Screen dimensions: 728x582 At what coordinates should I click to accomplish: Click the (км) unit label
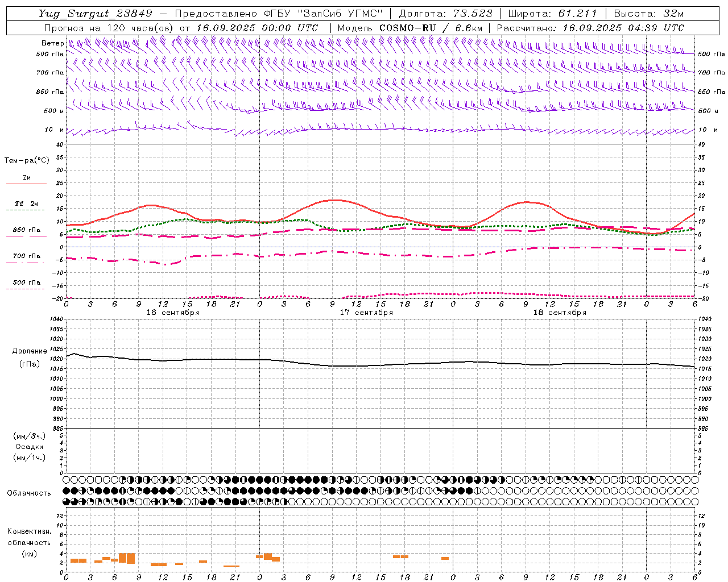(30, 554)
